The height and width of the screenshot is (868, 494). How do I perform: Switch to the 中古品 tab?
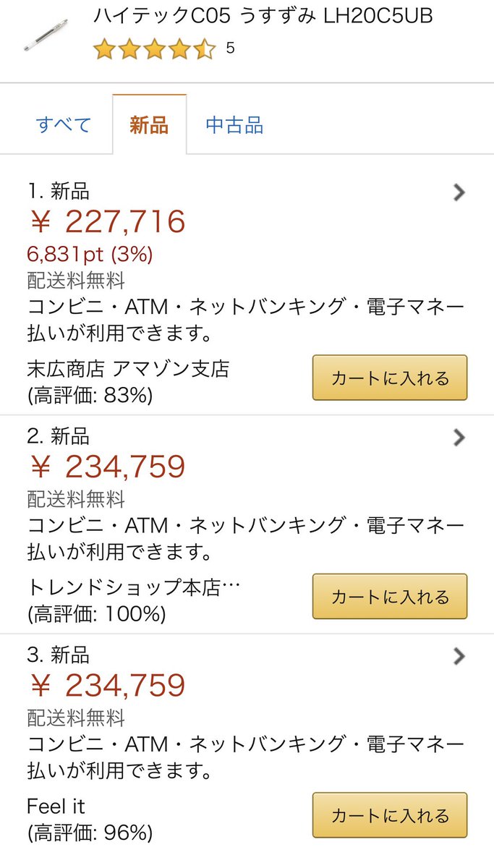234,125
